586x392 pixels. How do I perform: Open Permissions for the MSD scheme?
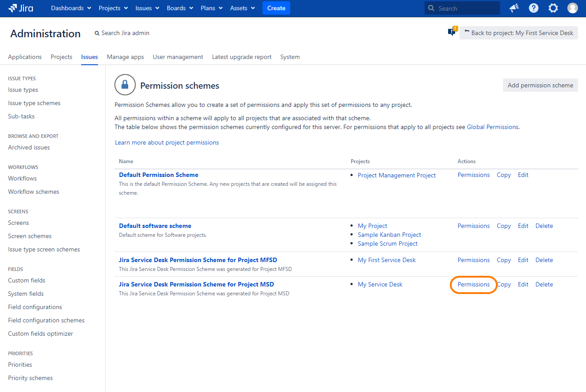(x=473, y=284)
